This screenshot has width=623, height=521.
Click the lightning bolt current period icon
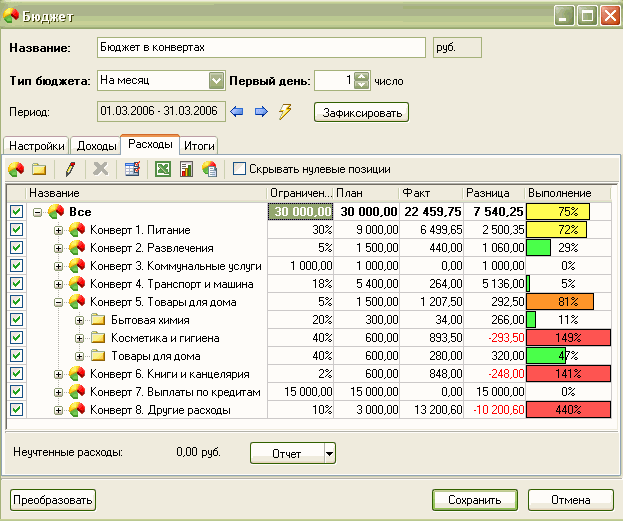(x=285, y=111)
